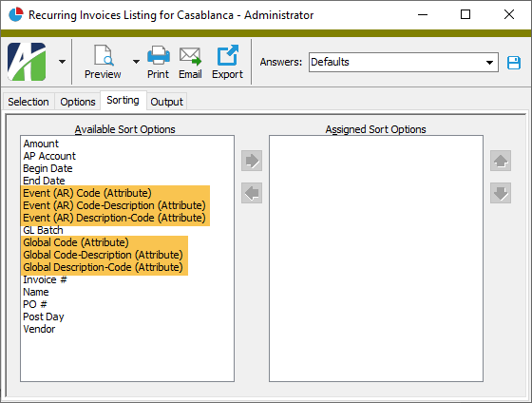Expand the Preview dropdown arrow

136,62
